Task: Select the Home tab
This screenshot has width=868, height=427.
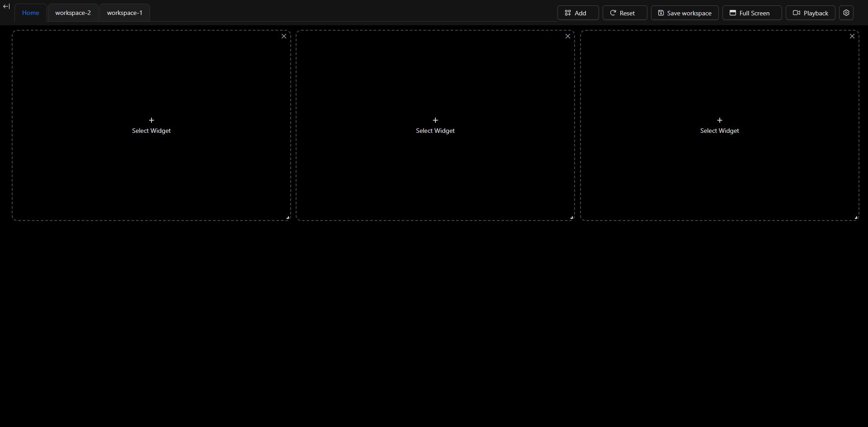Action: point(30,13)
